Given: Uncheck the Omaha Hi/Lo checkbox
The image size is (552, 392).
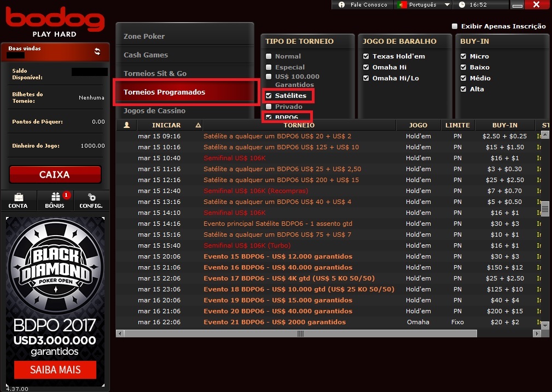Looking at the screenshot, I should pyautogui.click(x=366, y=78).
